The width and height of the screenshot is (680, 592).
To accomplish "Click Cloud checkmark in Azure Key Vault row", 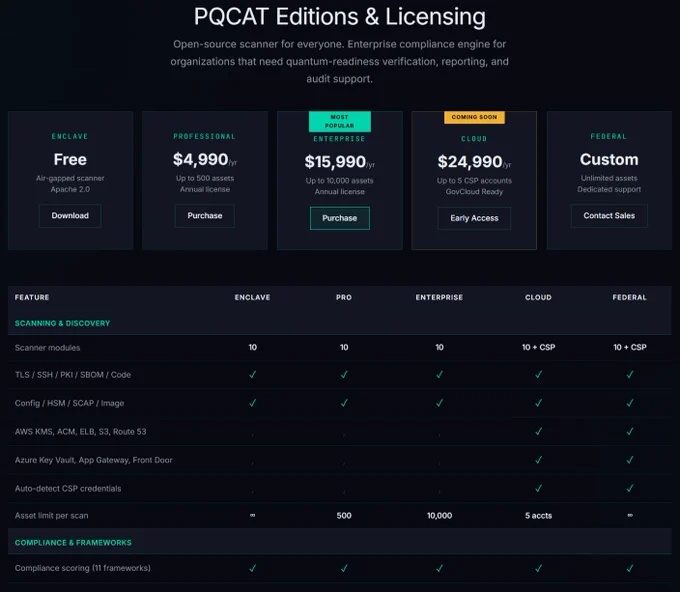I will 538,460.
